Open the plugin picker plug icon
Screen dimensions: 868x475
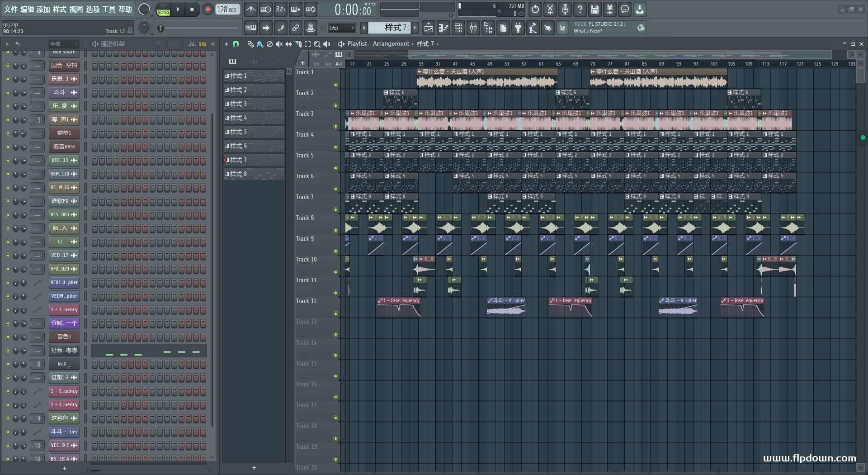click(518, 28)
